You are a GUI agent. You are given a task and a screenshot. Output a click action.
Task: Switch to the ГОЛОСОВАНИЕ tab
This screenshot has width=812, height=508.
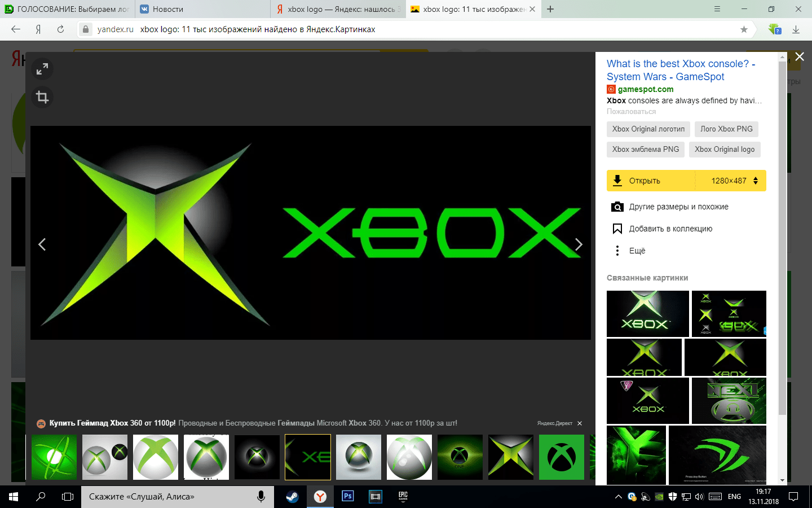pos(68,9)
